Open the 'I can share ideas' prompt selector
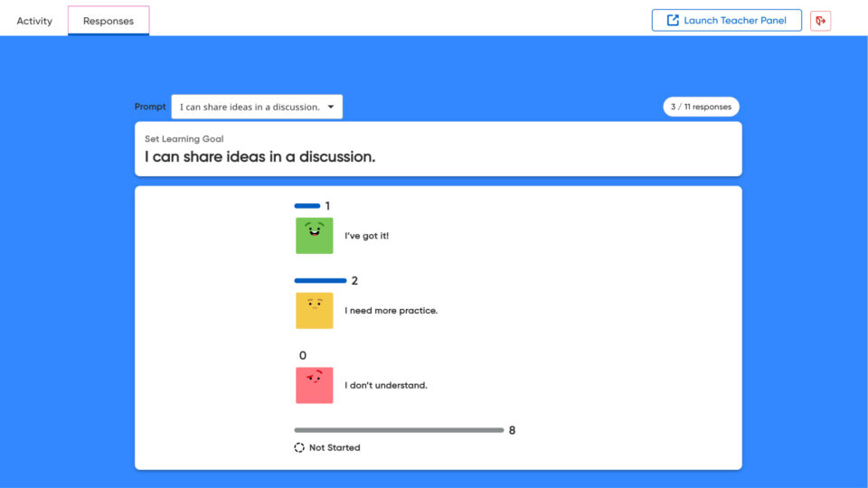868x488 pixels. (257, 107)
